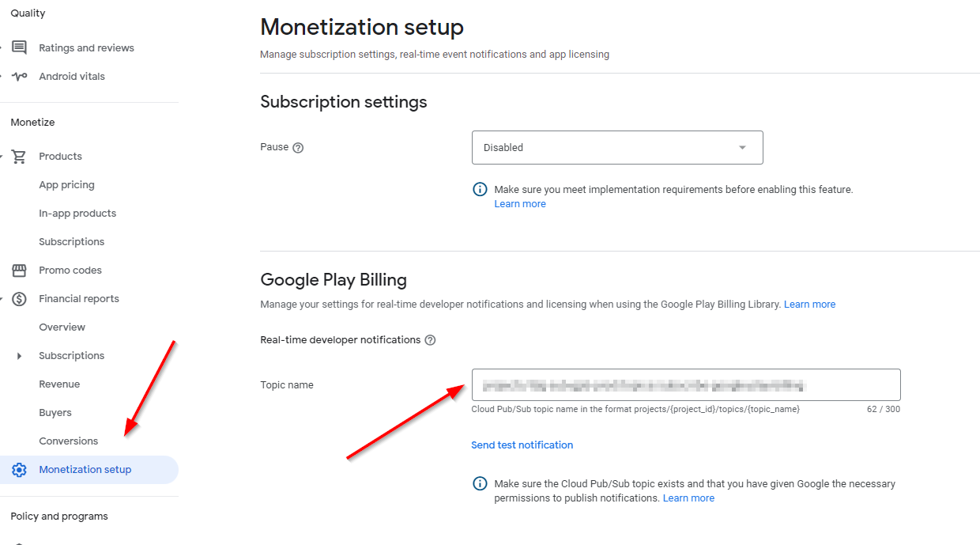Open Financial reports Overview
This screenshot has height=545, width=980.
[62, 327]
